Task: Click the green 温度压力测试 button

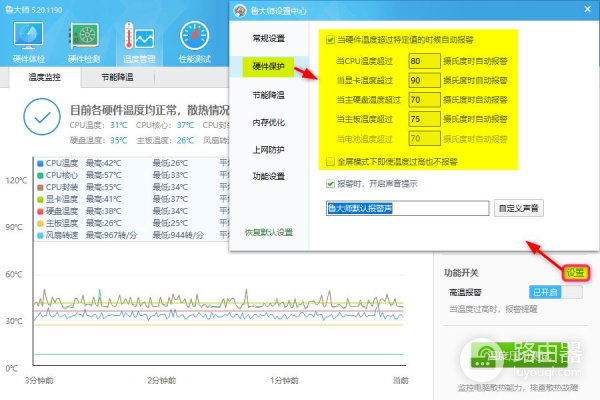Action: (x=519, y=356)
